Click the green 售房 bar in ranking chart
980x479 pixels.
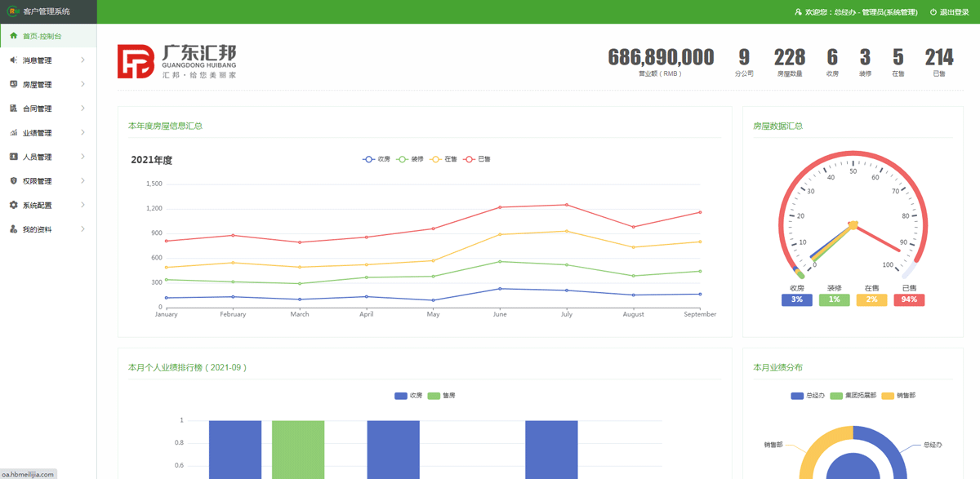coord(298,450)
